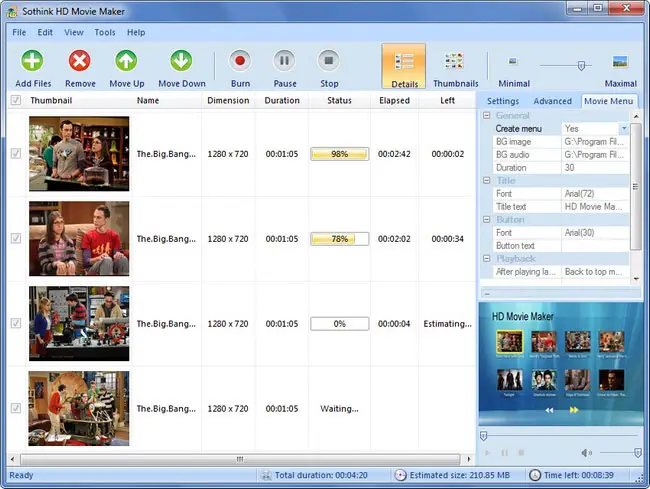This screenshot has width=650, height=489.
Task: Switch to Details view
Action: click(404, 66)
